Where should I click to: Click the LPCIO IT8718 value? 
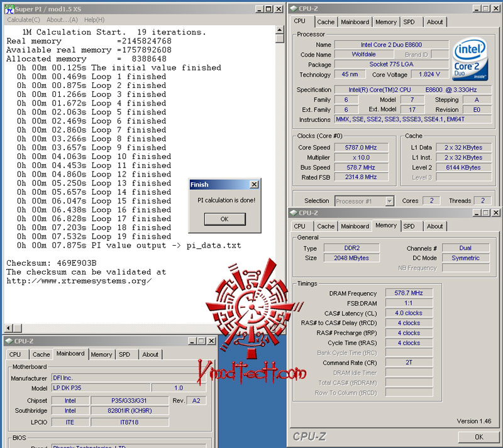(x=130, y=422)
